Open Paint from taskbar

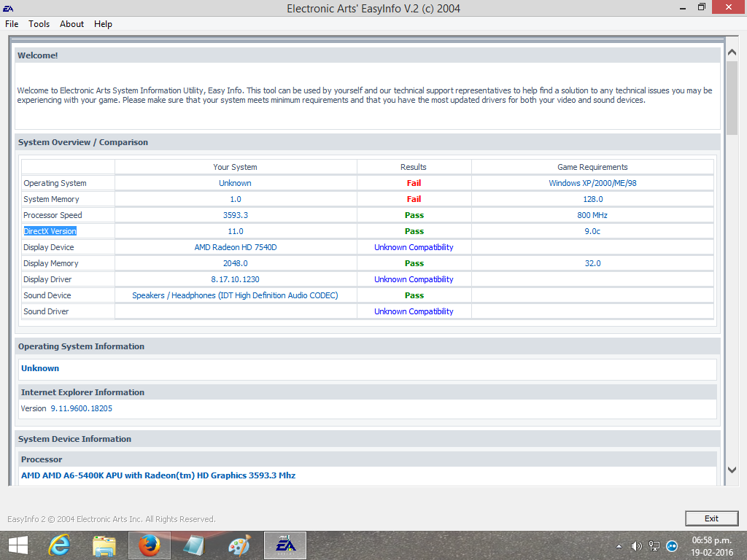click(239, 545)
